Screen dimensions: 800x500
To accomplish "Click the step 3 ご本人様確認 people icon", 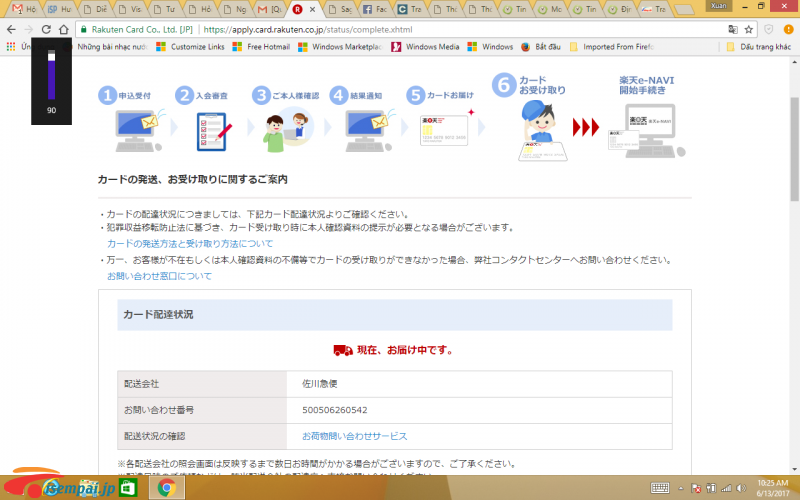I will (287, 132).
